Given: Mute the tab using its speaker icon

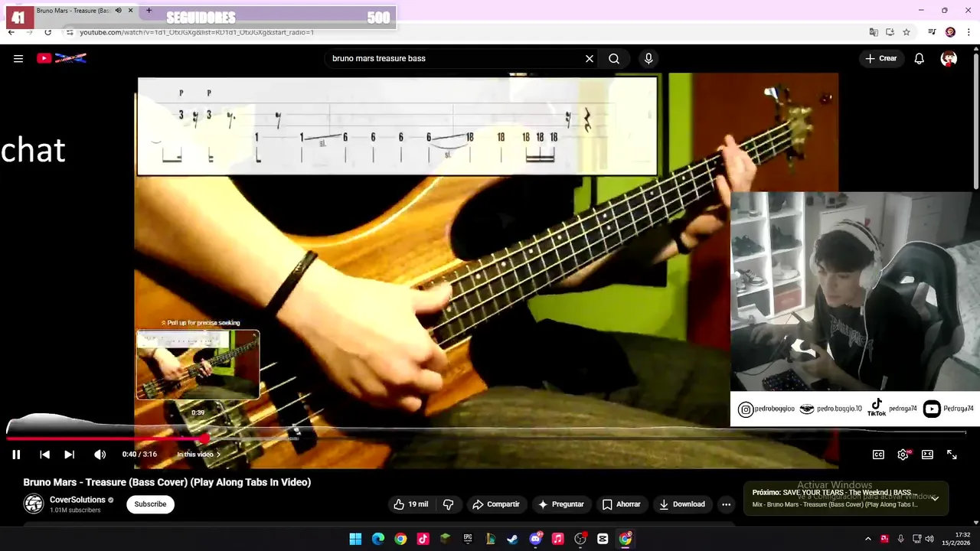Looking at the screenshot, I should [x=118, y=11].
